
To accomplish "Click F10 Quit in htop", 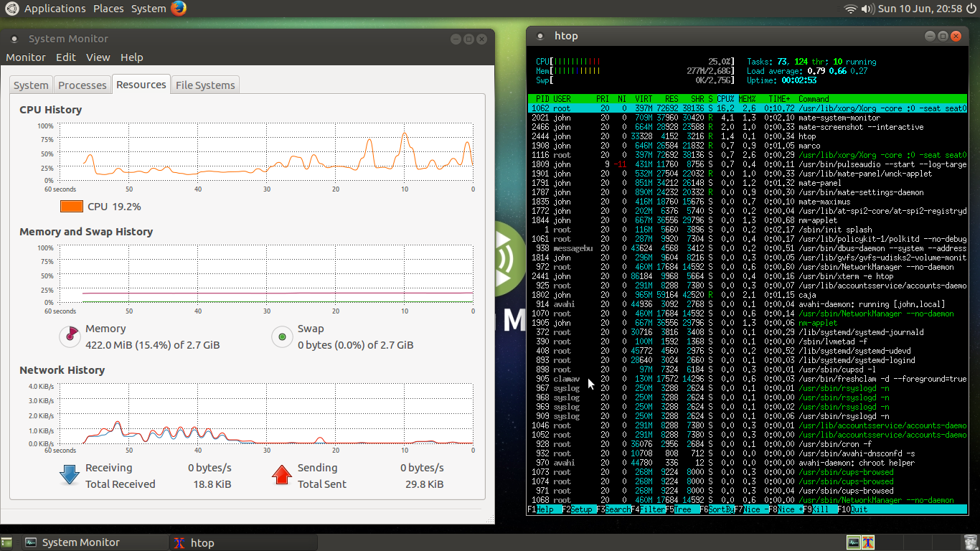I will (853, 509).
